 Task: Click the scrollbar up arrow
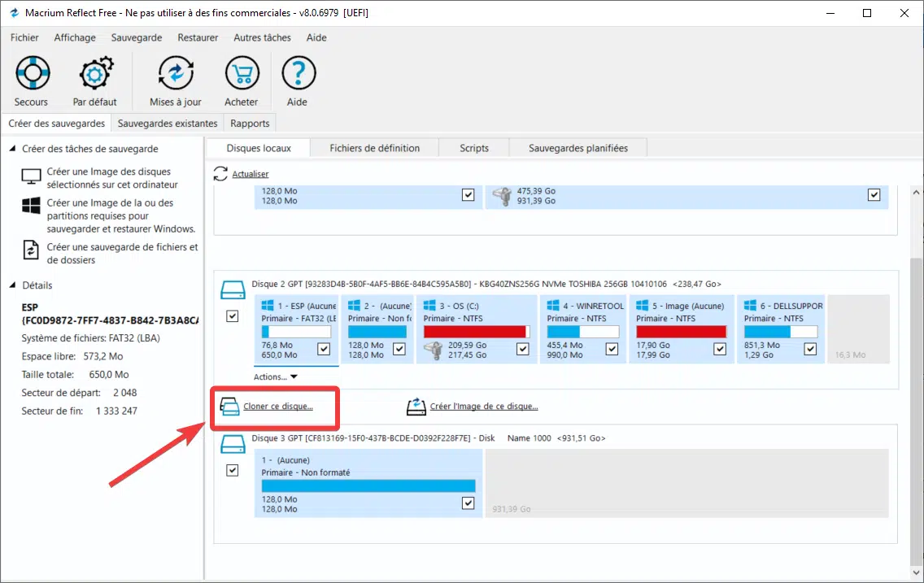click(916, 193)
